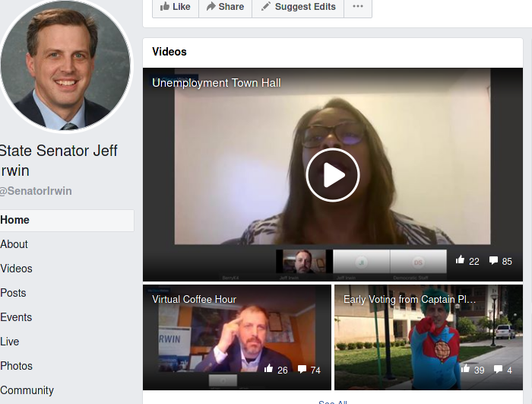Click the @SenatorIrwin handle
Screen dimensions: 532x404
tap(36, 191)
